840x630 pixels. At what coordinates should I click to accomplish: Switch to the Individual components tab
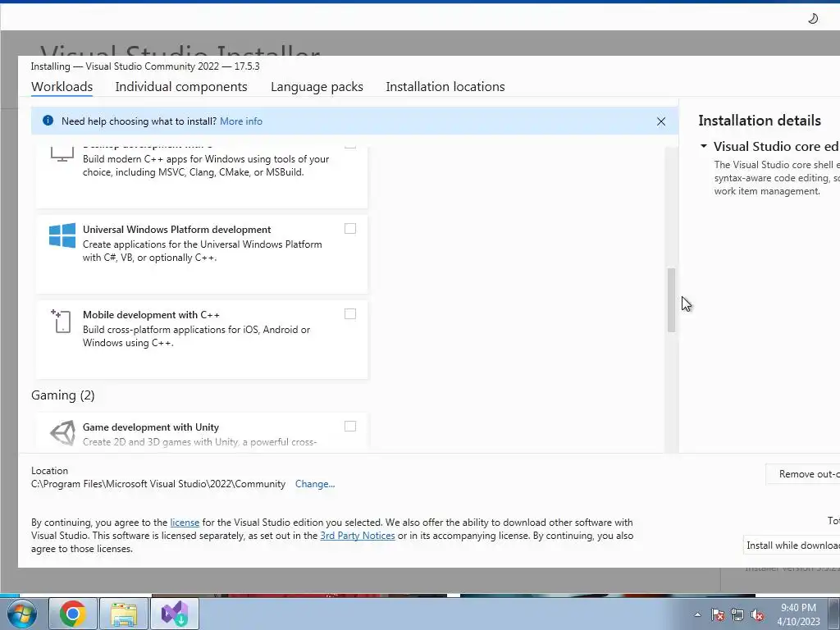point(181,87)
